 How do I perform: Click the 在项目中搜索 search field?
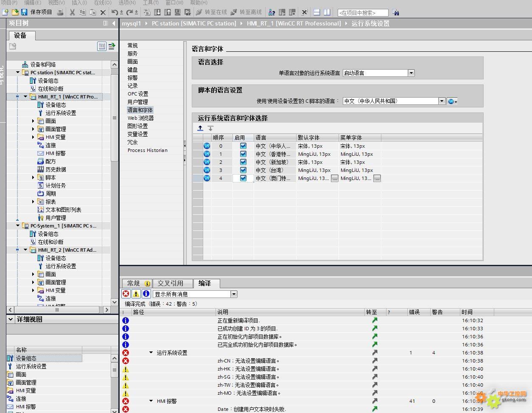[x=363, y=13]
